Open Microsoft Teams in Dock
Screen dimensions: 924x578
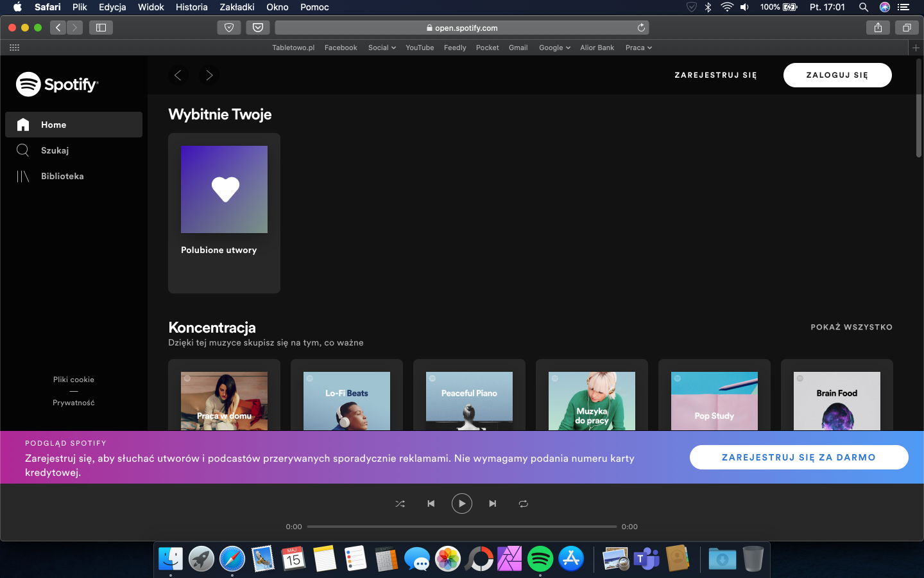coord(647,559)
